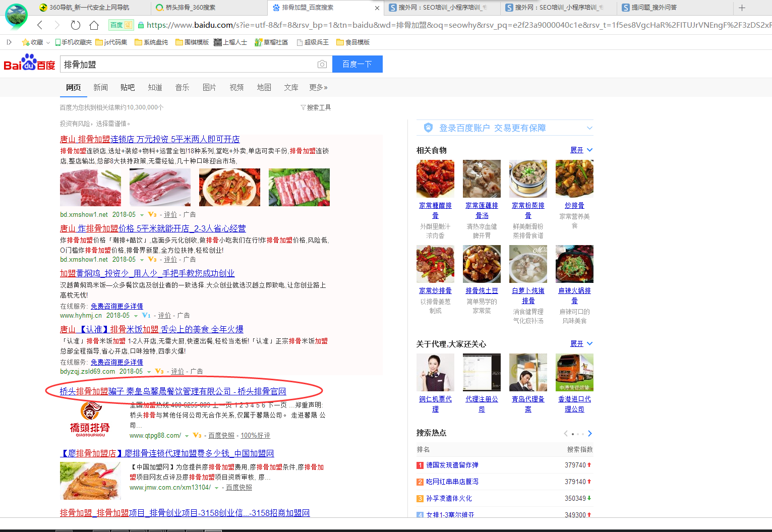Open the 麻辣火锅排骨 food thumbnail
This screenshot has width=772, height=532.
point(574,264)
